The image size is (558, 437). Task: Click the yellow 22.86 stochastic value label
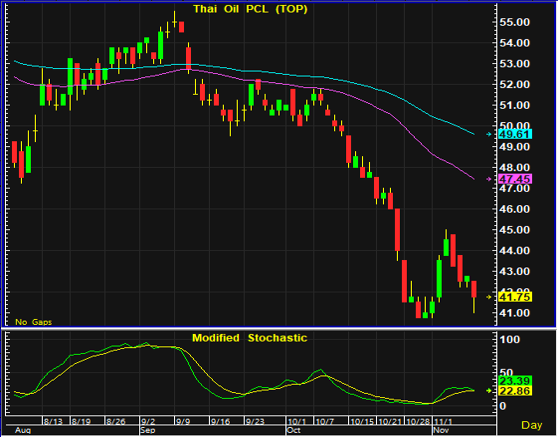(x=515, y=391)
